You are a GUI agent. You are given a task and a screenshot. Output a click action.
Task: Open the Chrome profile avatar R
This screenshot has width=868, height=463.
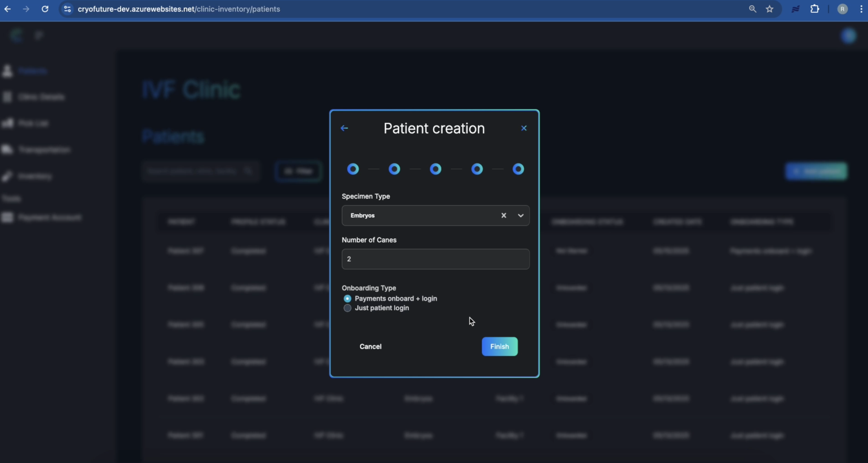click(x=842, y=9)
